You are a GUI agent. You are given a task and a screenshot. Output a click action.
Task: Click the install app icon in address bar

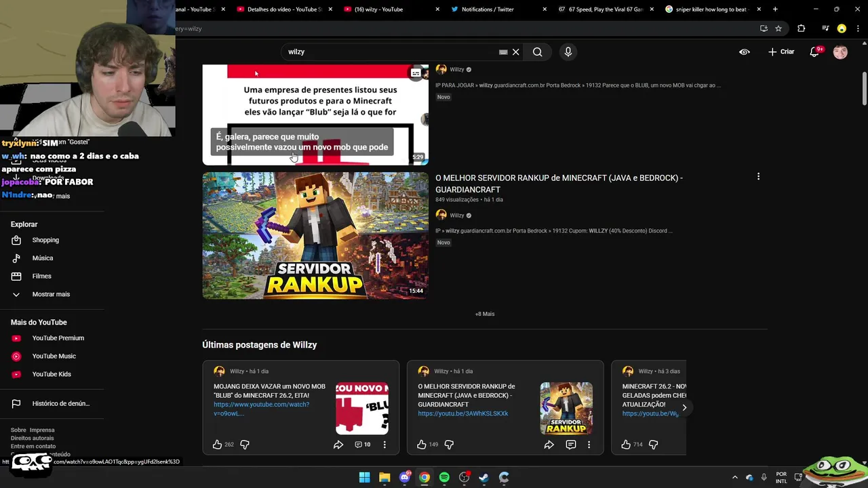coord(764,28)
